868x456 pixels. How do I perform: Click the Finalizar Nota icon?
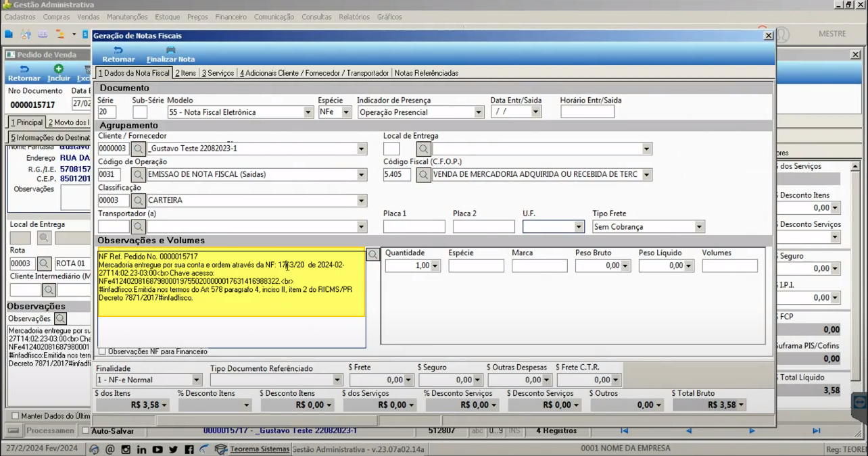click(170, 50)
